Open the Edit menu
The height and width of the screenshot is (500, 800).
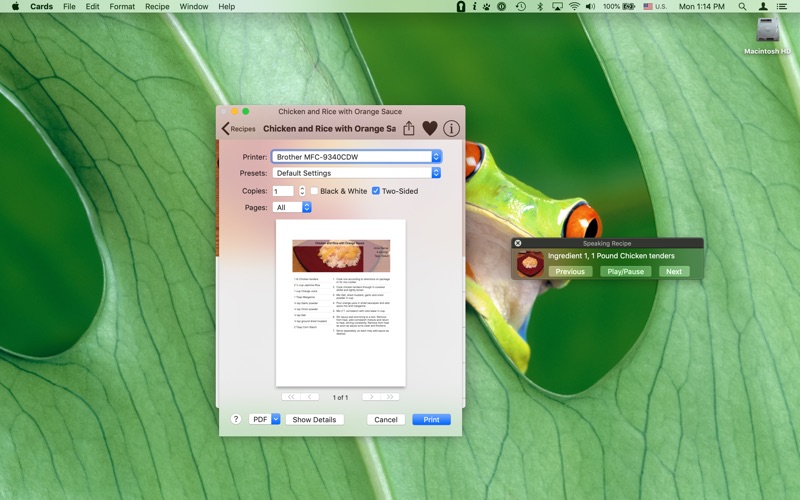coord(92,6)
